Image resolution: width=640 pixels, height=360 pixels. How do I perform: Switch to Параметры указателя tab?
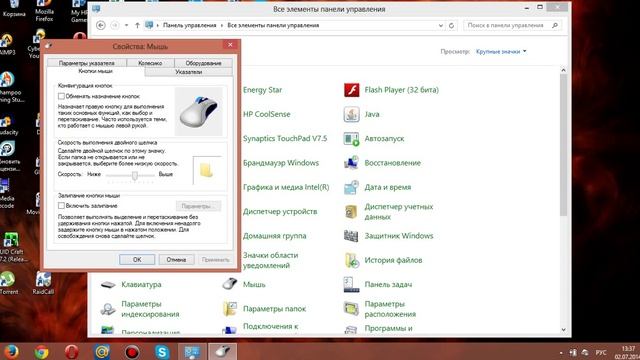pos(87,63)
